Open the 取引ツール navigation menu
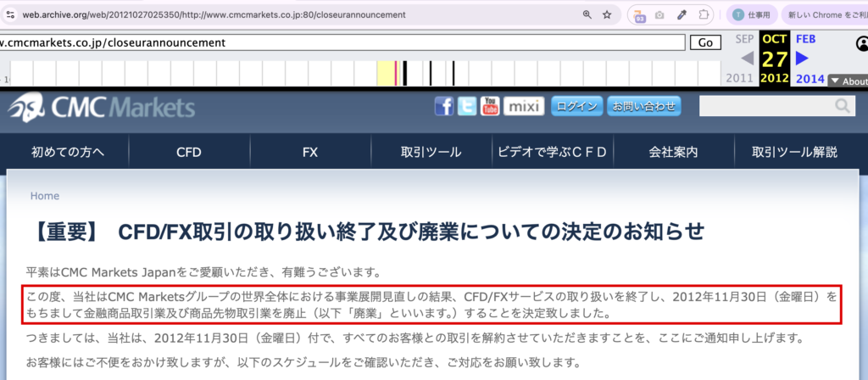This screenshot has height=380, width=868. pos(431,152)
